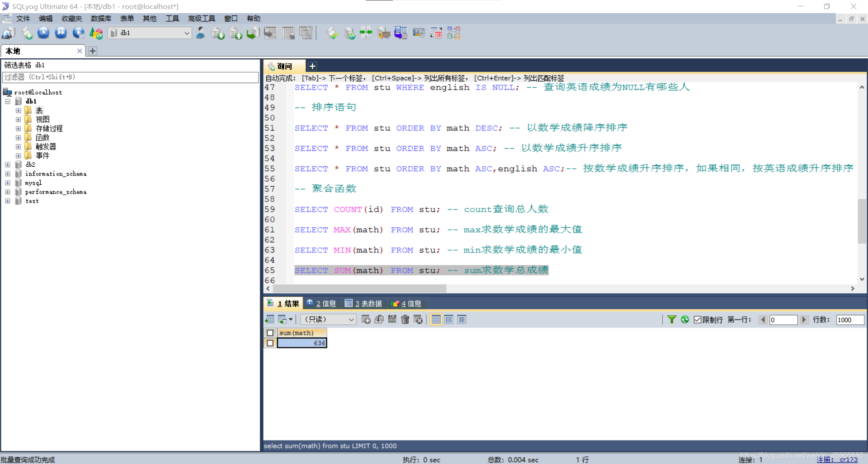
Task: Expand the information_schema database node
Action: (x=8, y=173)
